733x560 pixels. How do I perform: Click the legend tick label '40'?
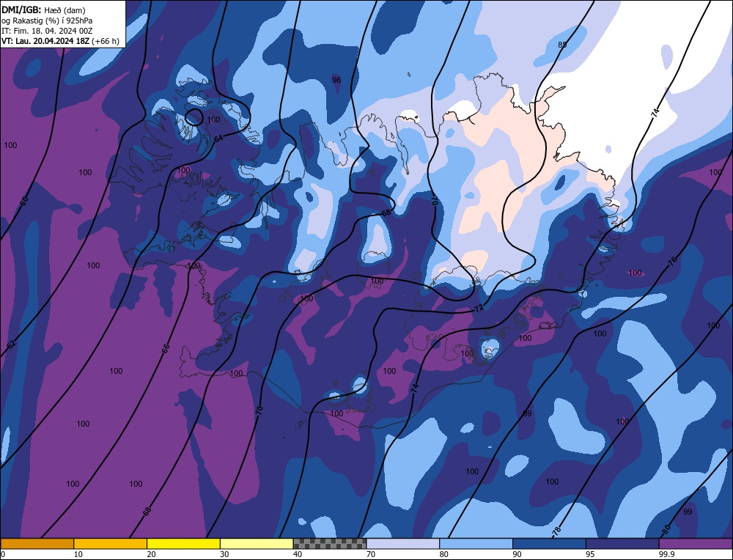click(x=298, y=554)
